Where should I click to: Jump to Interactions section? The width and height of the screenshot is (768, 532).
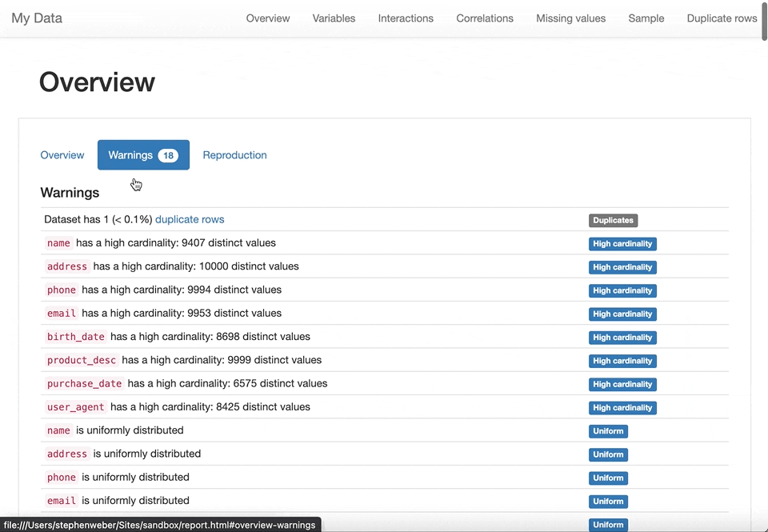[406, 18]
